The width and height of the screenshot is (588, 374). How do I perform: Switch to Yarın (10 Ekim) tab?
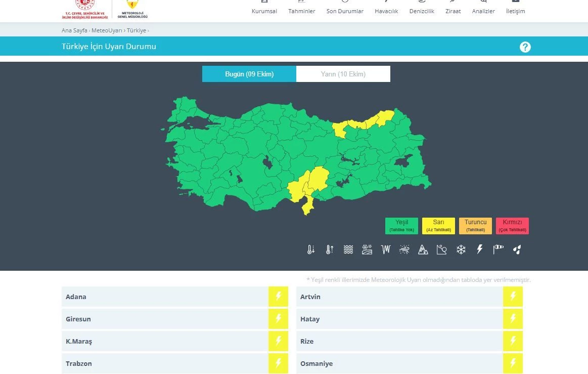(x=343, y=74)
